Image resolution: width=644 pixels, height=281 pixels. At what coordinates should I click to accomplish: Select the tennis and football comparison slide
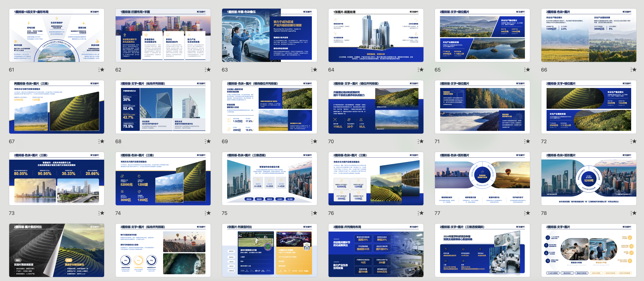click(x=269, y=250)
